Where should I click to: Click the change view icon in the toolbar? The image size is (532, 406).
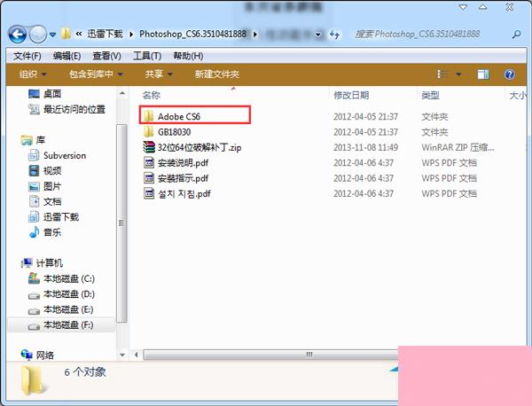(443, 74)
